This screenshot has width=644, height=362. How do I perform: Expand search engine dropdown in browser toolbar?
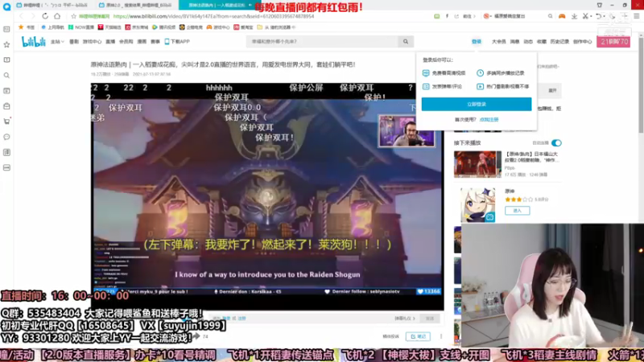(x=489, y=16)
